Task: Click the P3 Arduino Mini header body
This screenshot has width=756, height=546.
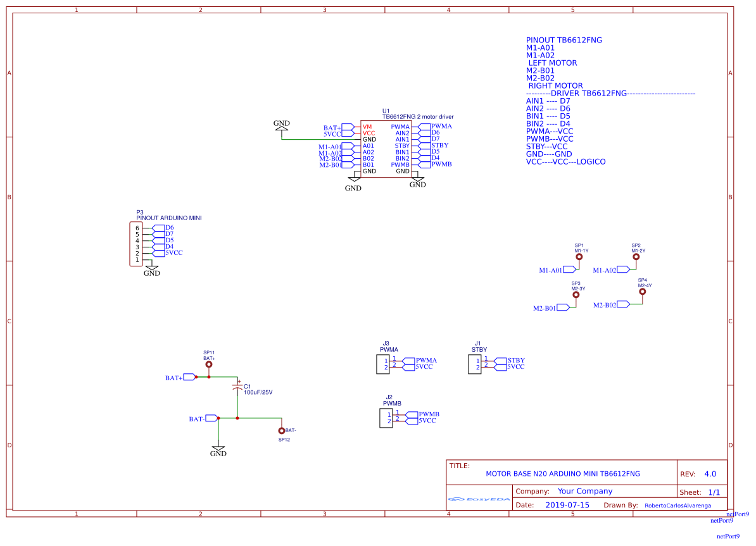Action: (135, 244)
